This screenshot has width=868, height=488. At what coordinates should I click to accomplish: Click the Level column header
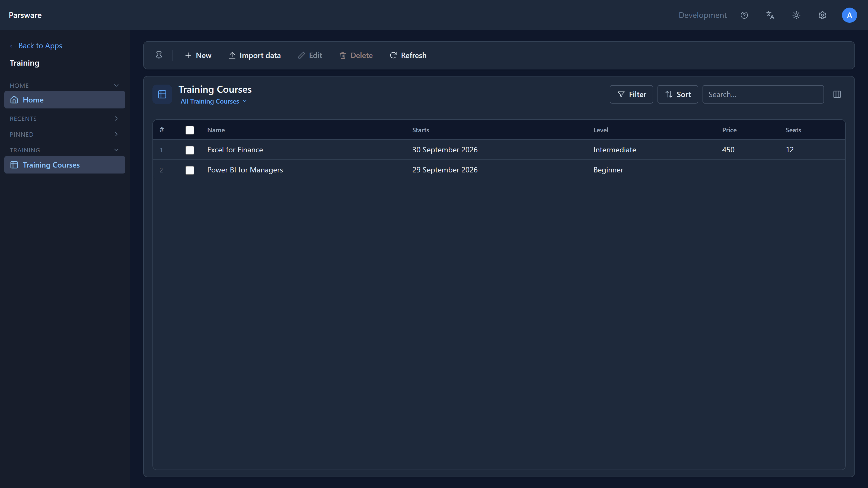[x=601, y=130]
